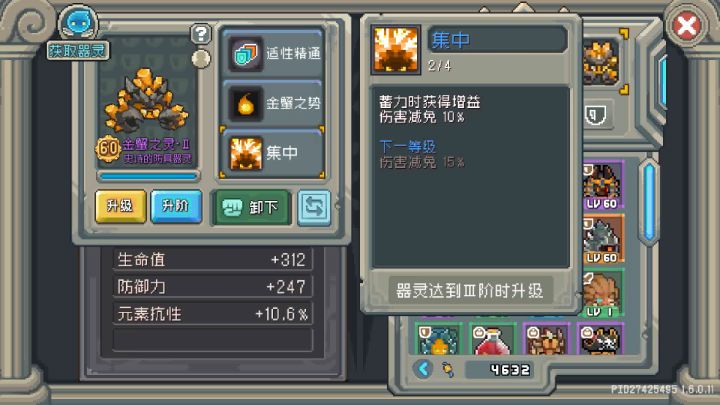Open the 获取器灵 blue spirit icon
This screenshot has height=405, width=720.
pos(78,22)
